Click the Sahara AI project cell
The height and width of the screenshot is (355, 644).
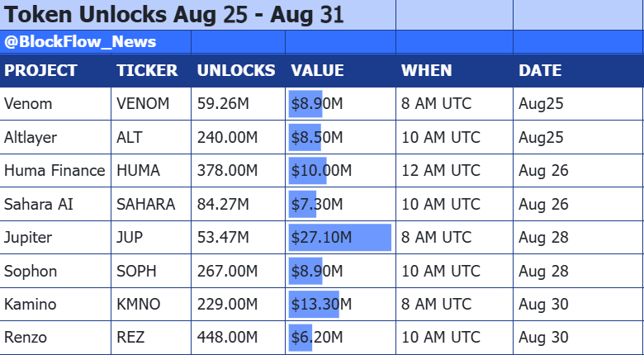tap(55, 204)
